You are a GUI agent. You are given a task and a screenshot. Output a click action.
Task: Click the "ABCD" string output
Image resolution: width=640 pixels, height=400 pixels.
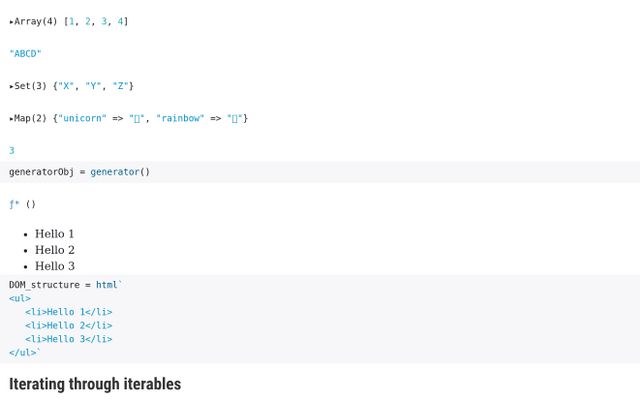tap(25, 54)
